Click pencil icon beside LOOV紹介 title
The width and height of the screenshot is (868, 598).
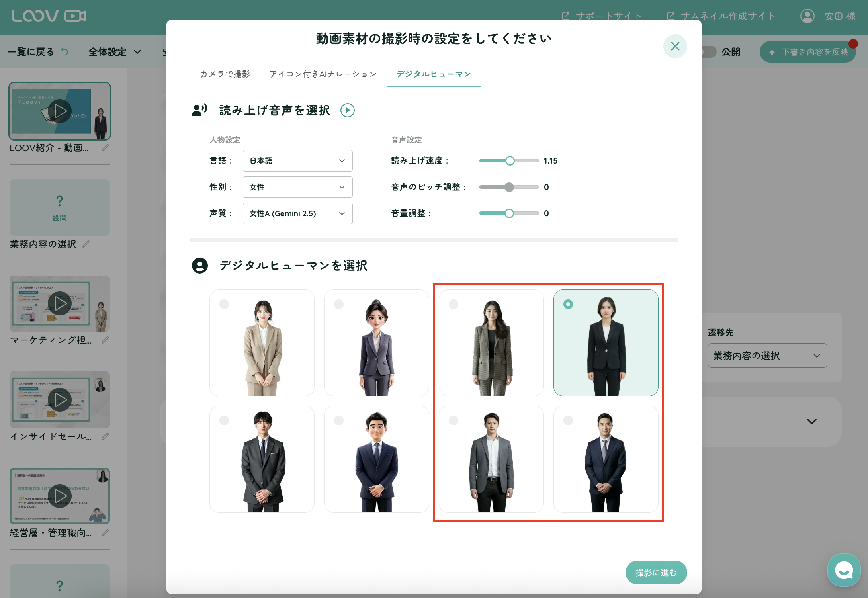tap(105, 148)
